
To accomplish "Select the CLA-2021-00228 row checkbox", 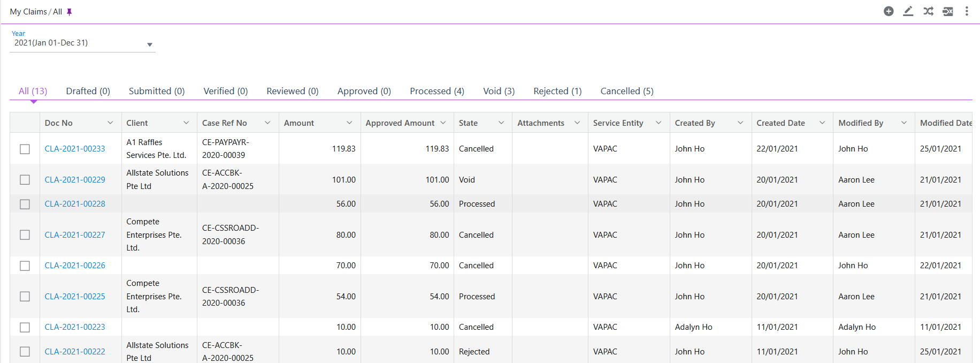I will pyautogui.click(x=25, y=204).
